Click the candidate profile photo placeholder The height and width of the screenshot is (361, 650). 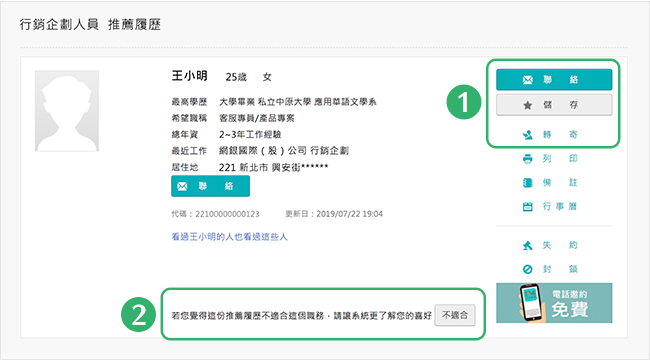67,111
